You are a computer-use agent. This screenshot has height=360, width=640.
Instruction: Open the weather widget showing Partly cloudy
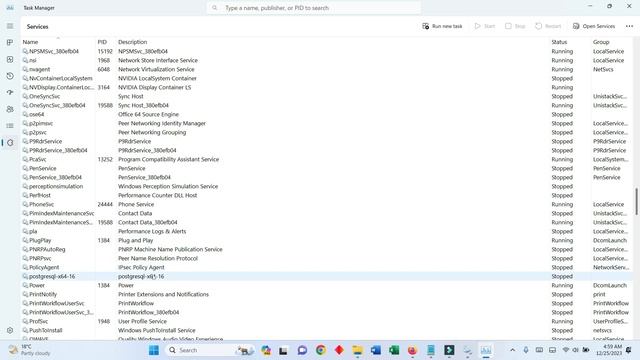30,350
